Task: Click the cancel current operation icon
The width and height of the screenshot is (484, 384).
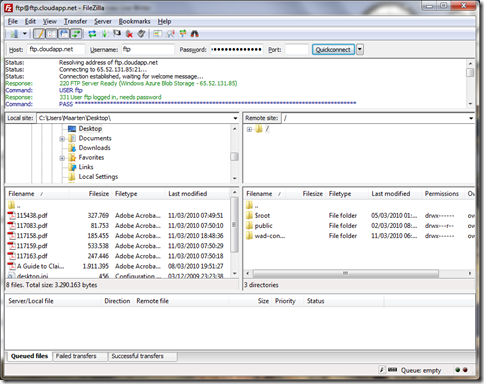Action: click(117, 34)
